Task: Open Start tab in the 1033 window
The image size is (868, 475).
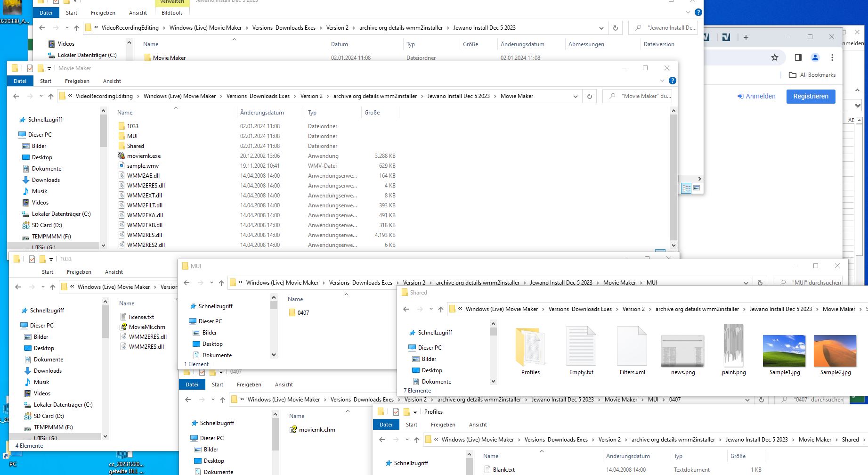Action: pos(48,272)
